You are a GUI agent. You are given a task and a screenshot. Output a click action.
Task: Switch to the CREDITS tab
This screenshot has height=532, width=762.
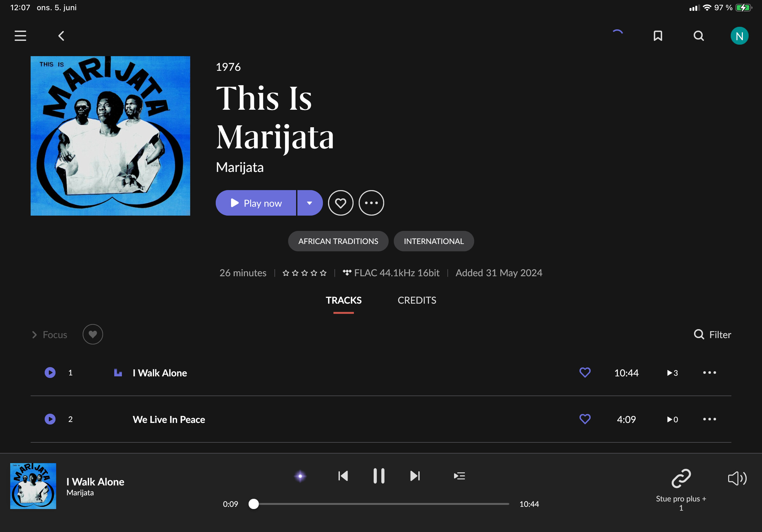(x=417, y=300)
